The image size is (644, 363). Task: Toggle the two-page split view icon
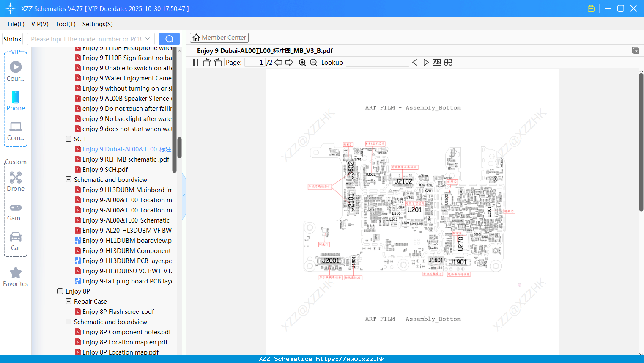[x=194, y=63]
